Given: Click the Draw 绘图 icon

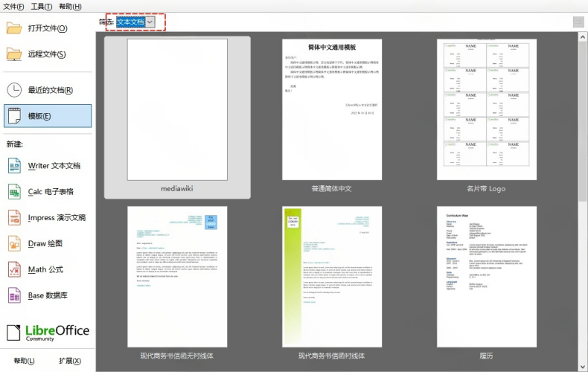Looking at the screenshot, I should click(15, 244).
